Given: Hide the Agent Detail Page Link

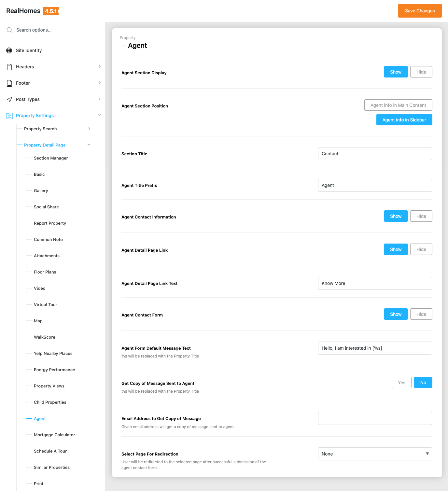Looking at the screenshot, I should pyautogui.click(x=421, y=249).
